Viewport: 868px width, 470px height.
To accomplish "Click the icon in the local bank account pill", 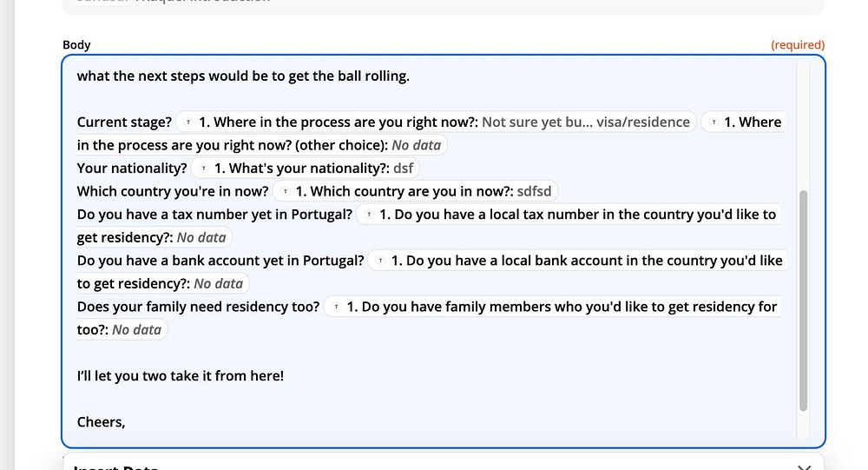I will pos(381,261).
